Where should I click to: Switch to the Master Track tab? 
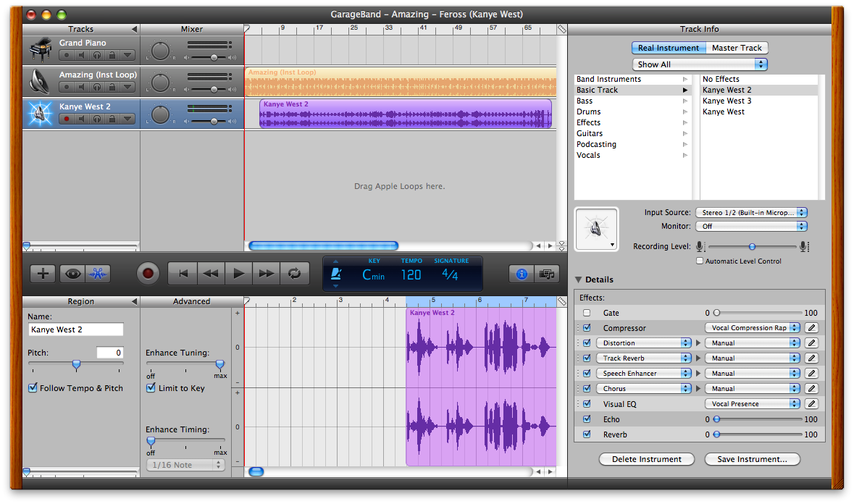(x=737, y=48)
